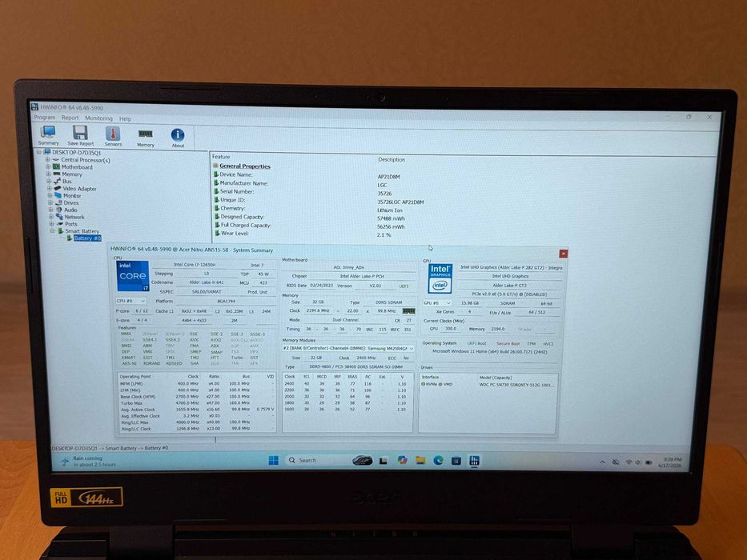Collapse the Smart Battery tree node
This screenshot has height=560, width=747.
(x=52, y=230)
